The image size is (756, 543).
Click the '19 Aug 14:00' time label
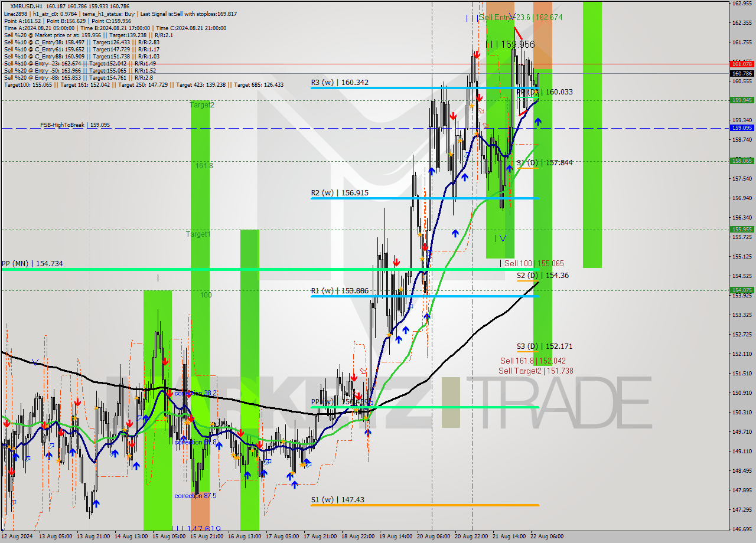tap(395, 537)
